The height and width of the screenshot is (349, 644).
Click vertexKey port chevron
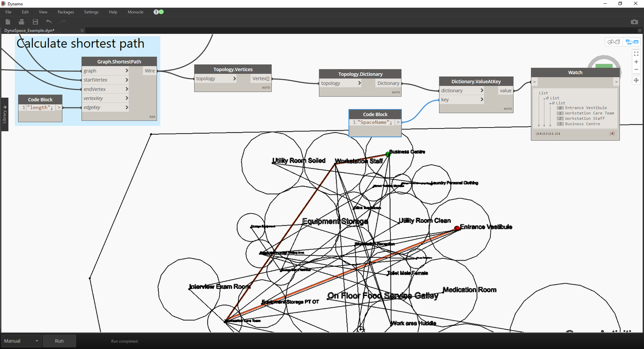point(127,98)
